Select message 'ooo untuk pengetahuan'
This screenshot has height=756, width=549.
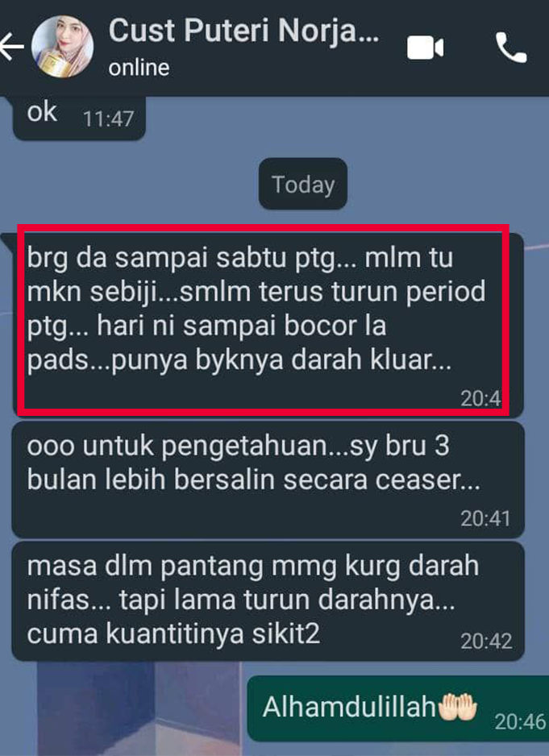268,480
